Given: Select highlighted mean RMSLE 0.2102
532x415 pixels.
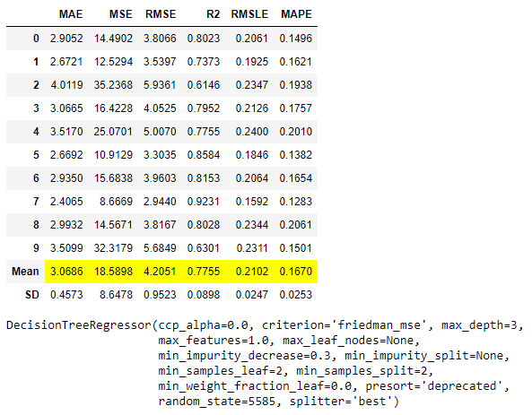Looking at the screenshot, I should click(252, 272).
